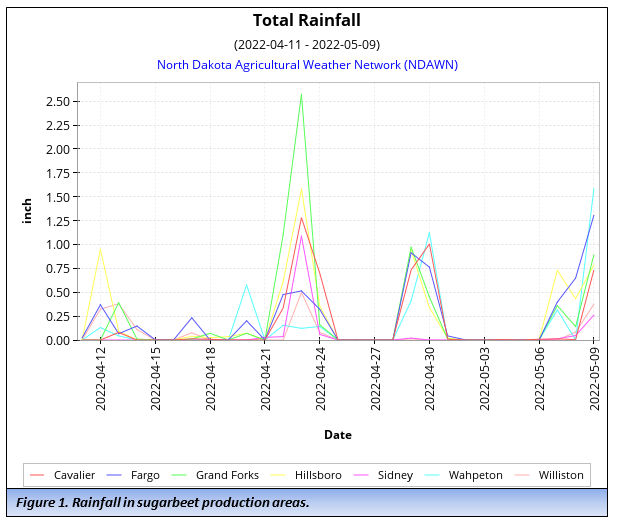This screenshot has width=618, height=522.
Task: Click the 0.75 y-axis tick label
Action: coord(58,269)
